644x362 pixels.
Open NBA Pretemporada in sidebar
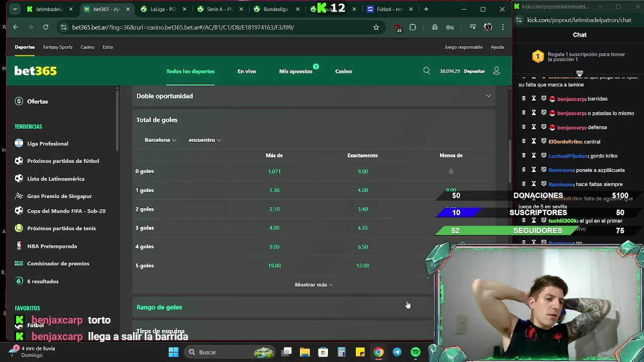tap(52, 246)
